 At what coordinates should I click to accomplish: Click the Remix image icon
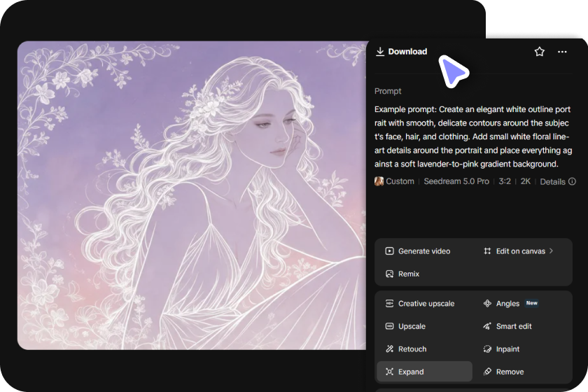pos(389,274)
